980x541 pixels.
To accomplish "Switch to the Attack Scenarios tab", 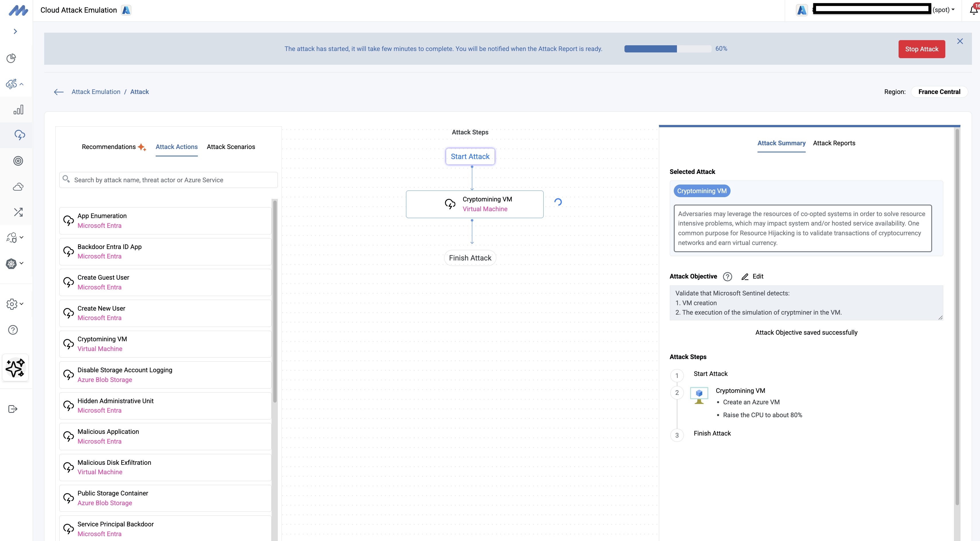I will pos(231,147).
